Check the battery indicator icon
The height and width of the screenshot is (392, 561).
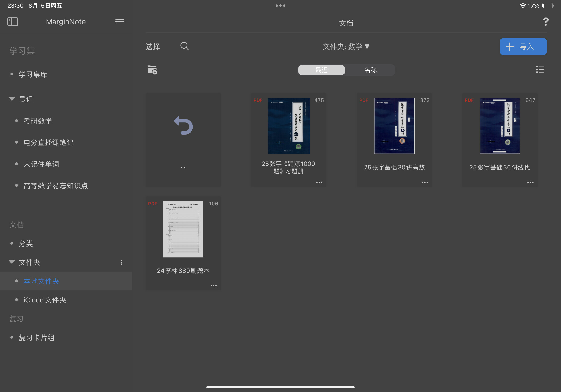(548, 5)
